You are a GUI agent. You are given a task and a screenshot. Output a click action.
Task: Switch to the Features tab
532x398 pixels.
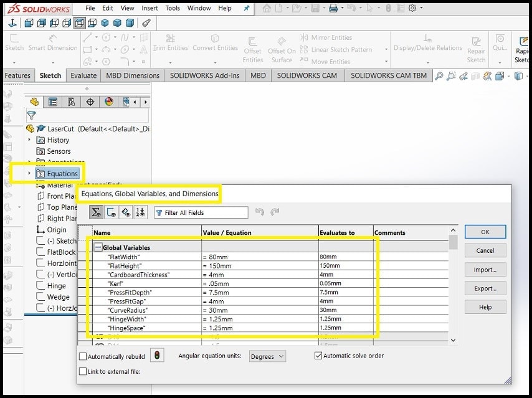pyautogui.click(x=17, y=75)
